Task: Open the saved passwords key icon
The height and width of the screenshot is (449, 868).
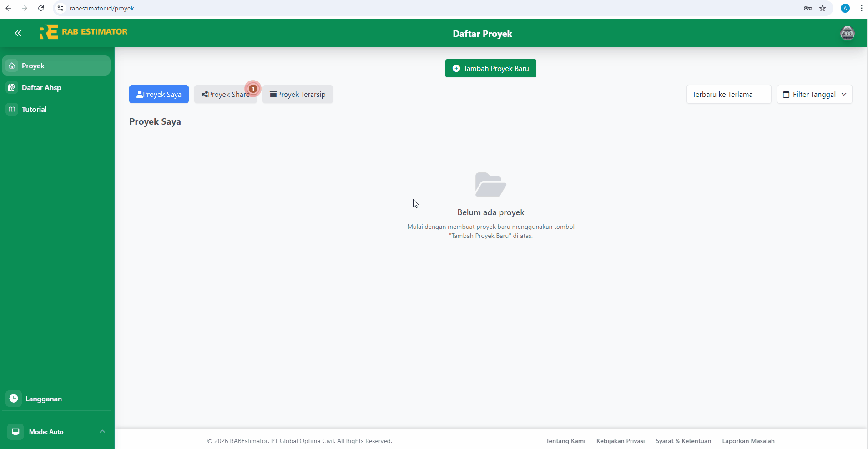Action: (x=807, y=8)
